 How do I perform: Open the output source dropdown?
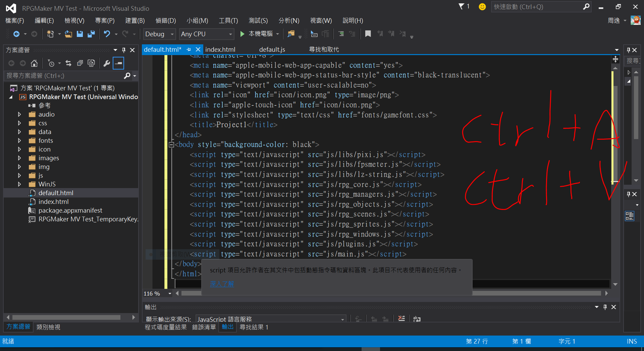(x=271, y=319)
